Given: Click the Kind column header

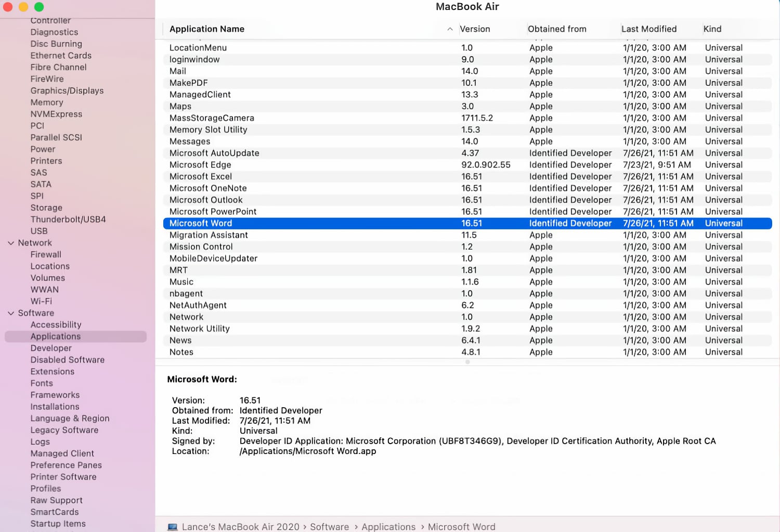Looking at the screenshot, I should click(712, 29).
